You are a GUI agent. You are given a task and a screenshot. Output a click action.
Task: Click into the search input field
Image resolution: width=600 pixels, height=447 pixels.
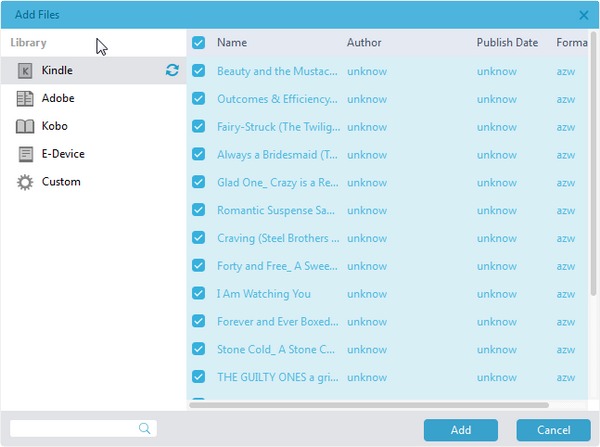(72, 428)
